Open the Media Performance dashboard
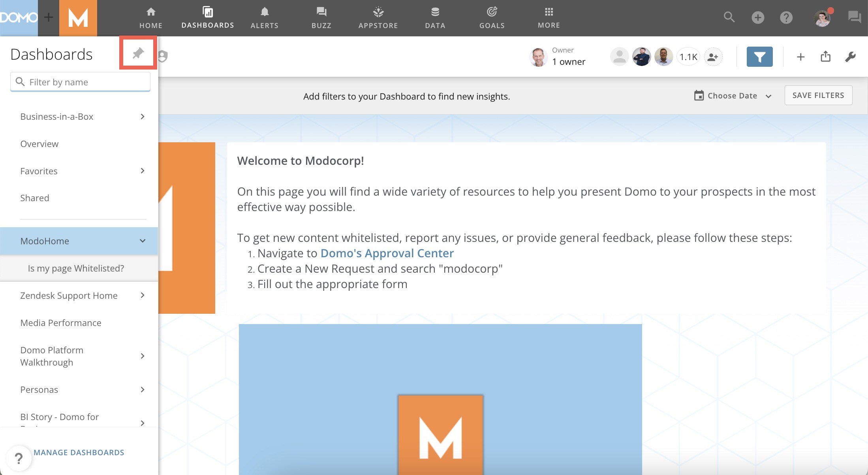Viewport: 868px width, 475px height. (61, 323)
